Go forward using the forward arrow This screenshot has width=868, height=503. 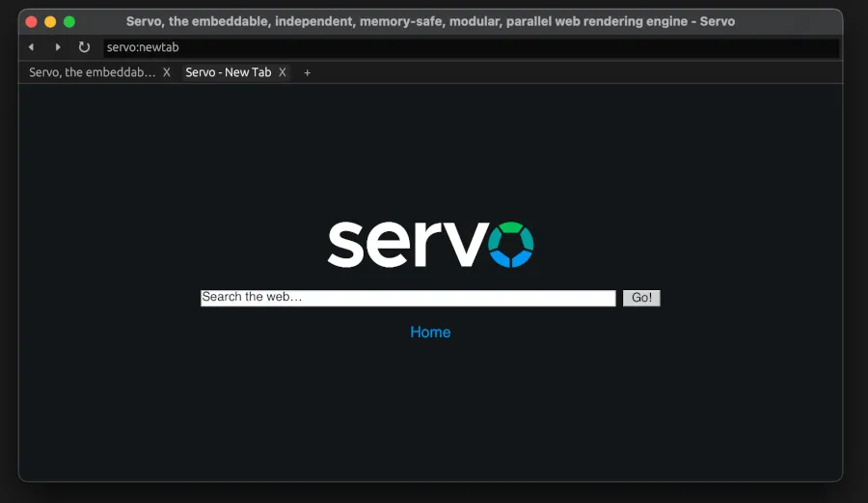[58, 47]
